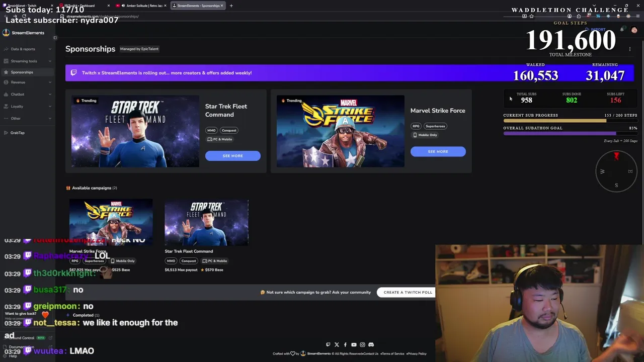Click the GrabTap play icon
The image size is (644, 362).
click(6, 133)
